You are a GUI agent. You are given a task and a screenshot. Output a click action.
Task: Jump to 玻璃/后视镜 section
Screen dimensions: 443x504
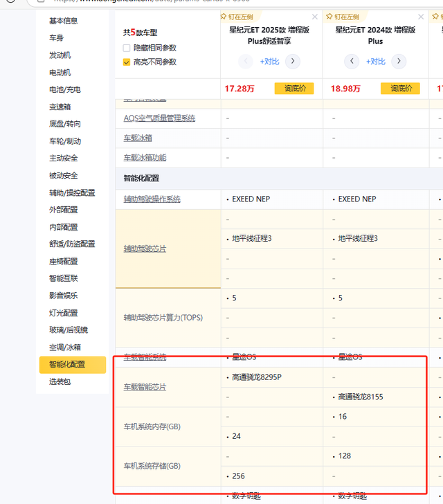68,330
